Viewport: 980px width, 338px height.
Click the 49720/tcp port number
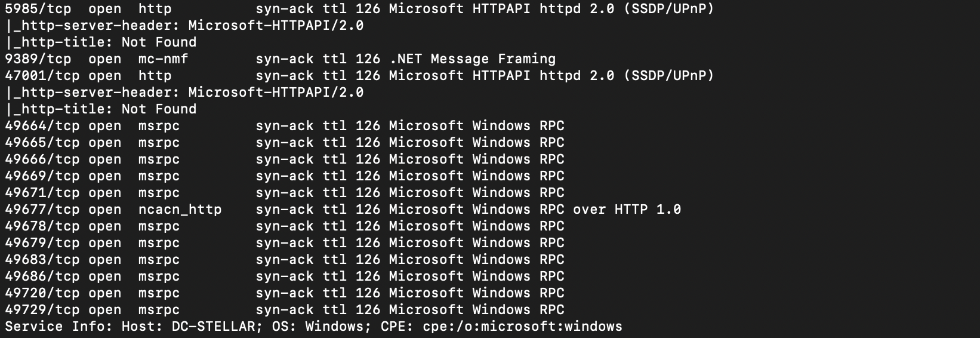pos(42,293)
